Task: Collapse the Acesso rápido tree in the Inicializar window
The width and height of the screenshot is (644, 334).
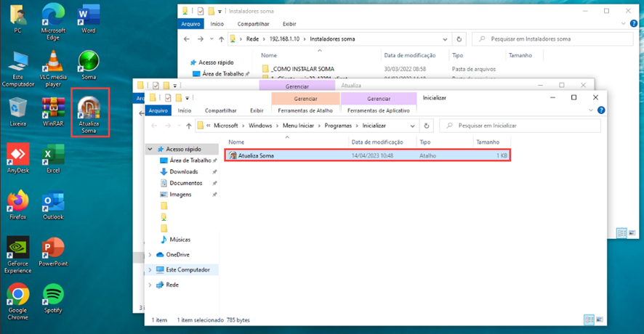Action: pyautogui.click(x=150, y=149)
